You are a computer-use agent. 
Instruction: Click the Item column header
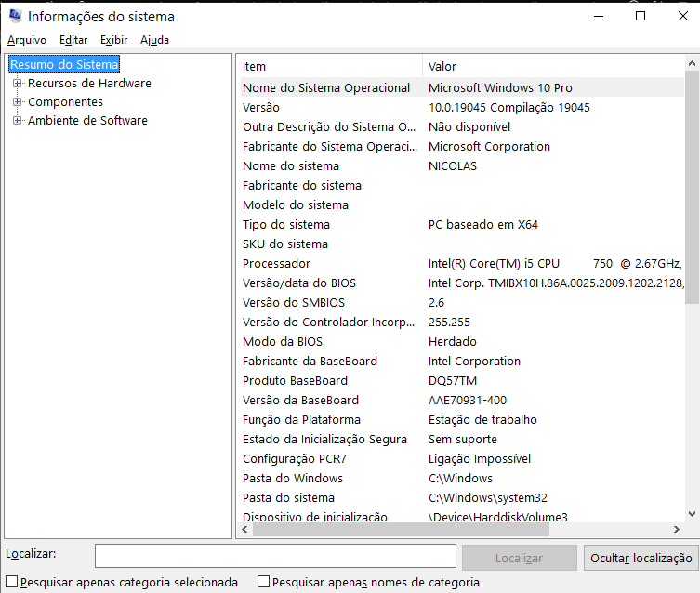(329, 67)
